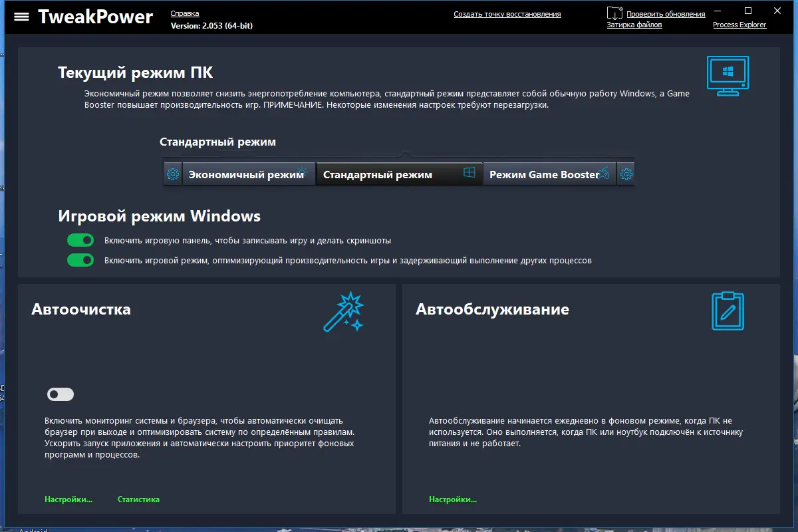Launch Process Explorer link

(739, 25)
